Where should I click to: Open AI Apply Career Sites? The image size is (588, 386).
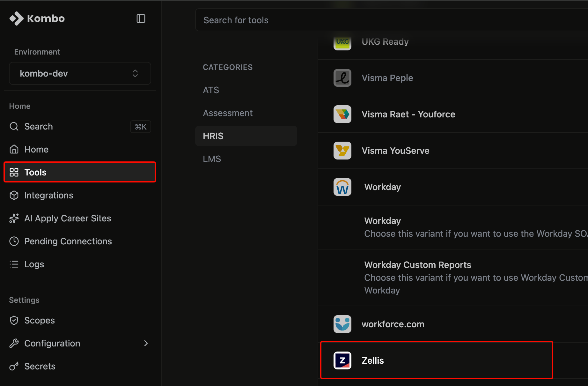[x=80, y=218]
